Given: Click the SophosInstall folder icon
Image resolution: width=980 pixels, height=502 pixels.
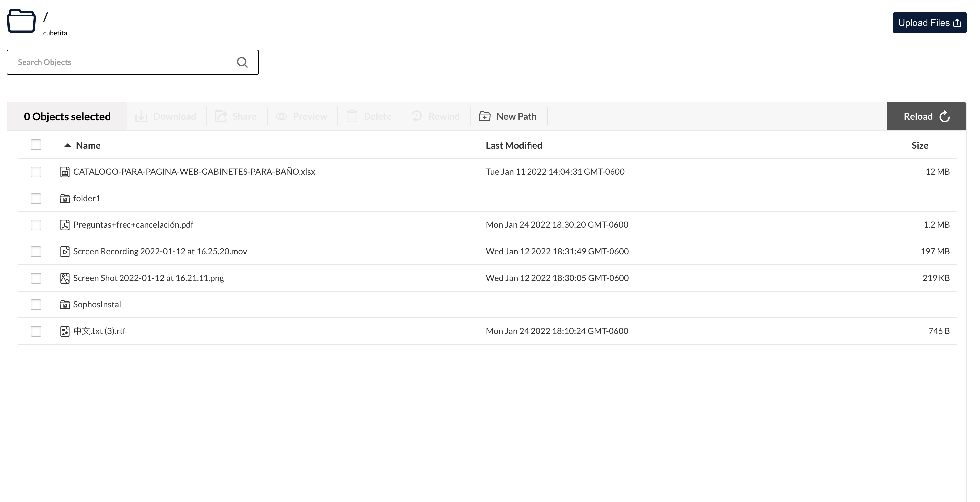Looking at the screenshot, I should click(65, 305).
